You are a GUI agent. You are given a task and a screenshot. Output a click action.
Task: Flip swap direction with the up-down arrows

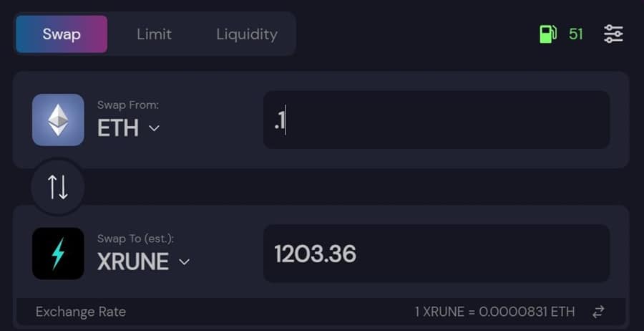(x=58, y=187)
